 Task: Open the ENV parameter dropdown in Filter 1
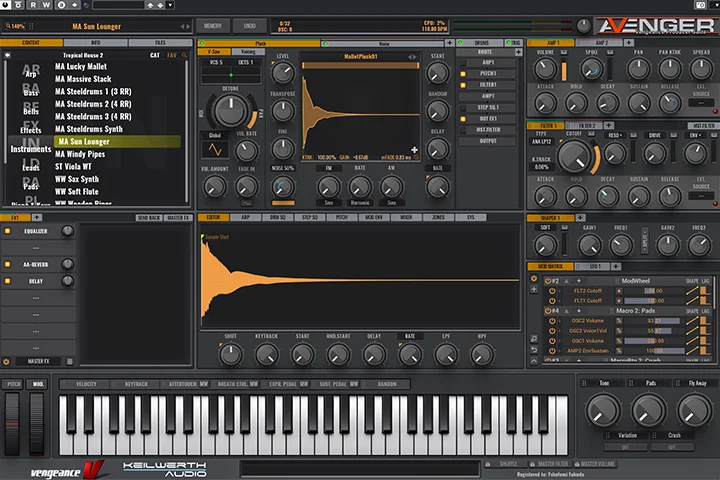(695, 135)
